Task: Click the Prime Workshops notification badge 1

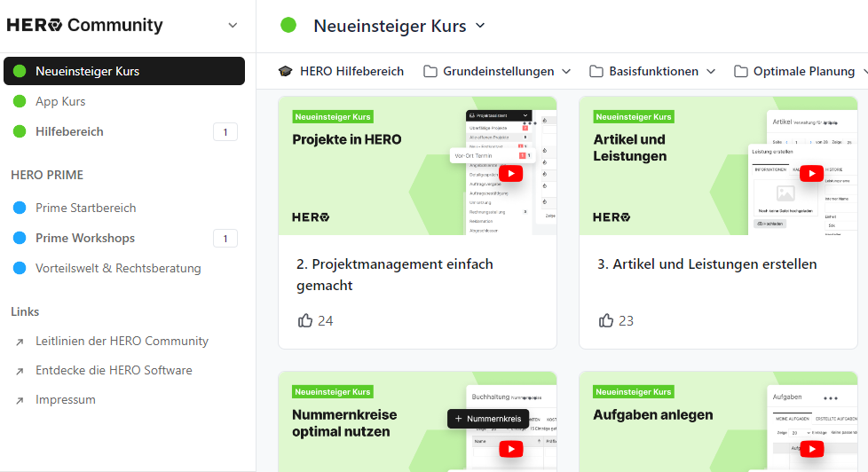Action: [x=225, y=239]
